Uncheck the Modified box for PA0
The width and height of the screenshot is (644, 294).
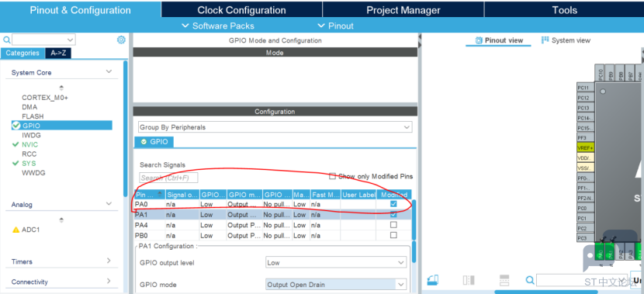coord(393,204)
